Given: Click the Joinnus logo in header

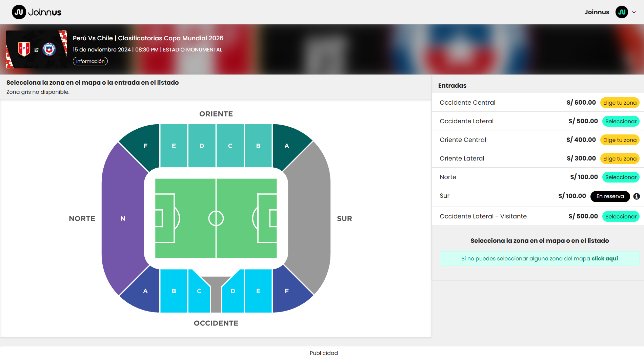Looking at the screenshot, I should pos(37,12).
